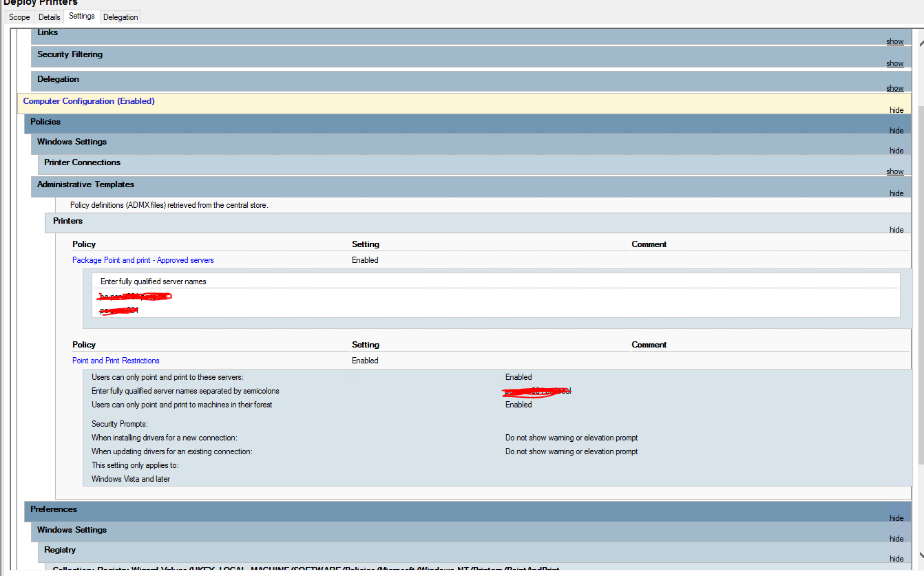Open the Package Point and print policy link

[143, 260]
